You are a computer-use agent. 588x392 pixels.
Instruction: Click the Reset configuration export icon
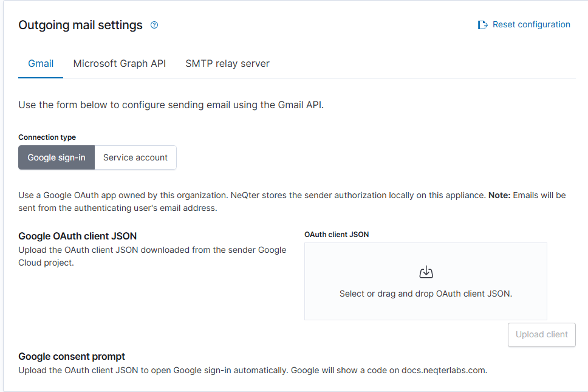coord(483,25)
